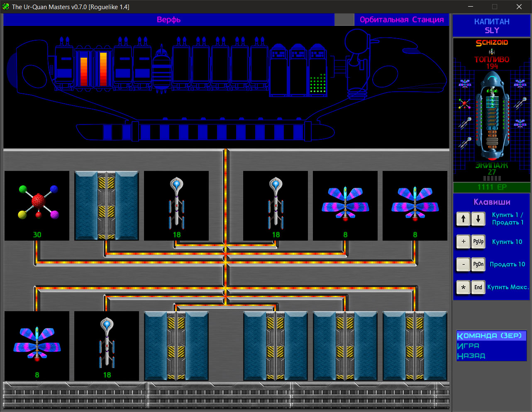The height and width of the screenshot is (412, 532).
Task: Select the top-row butterfly ship second from the right
Action: point(345,206)
